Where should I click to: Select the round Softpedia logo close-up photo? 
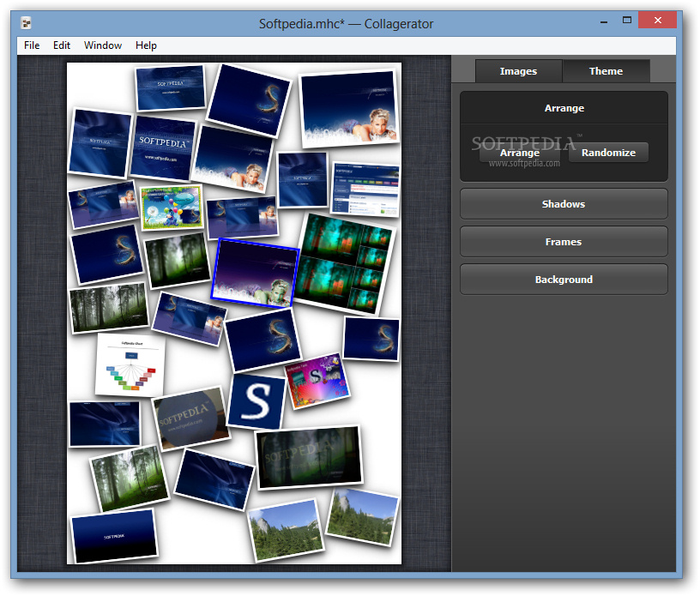[190, 418]
